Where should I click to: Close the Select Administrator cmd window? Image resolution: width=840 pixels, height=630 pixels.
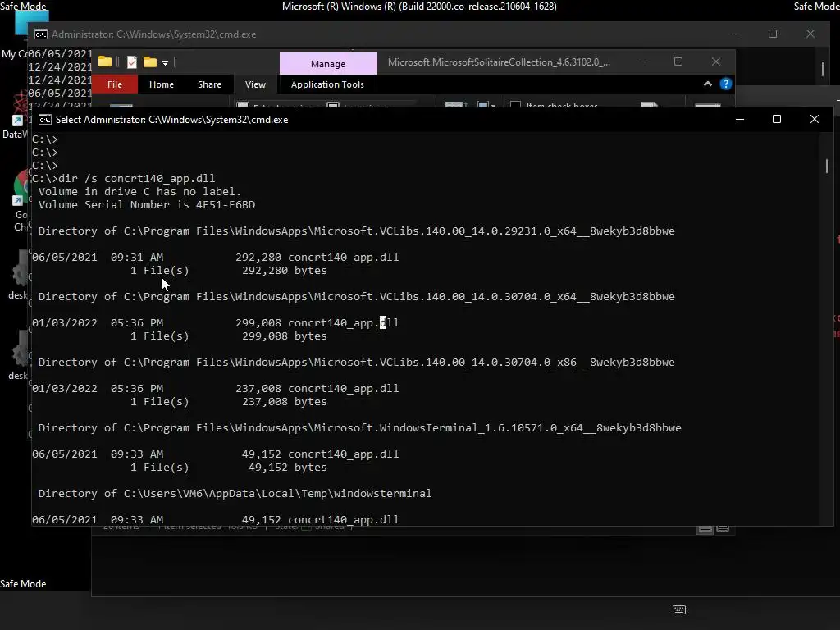point(815,119)
